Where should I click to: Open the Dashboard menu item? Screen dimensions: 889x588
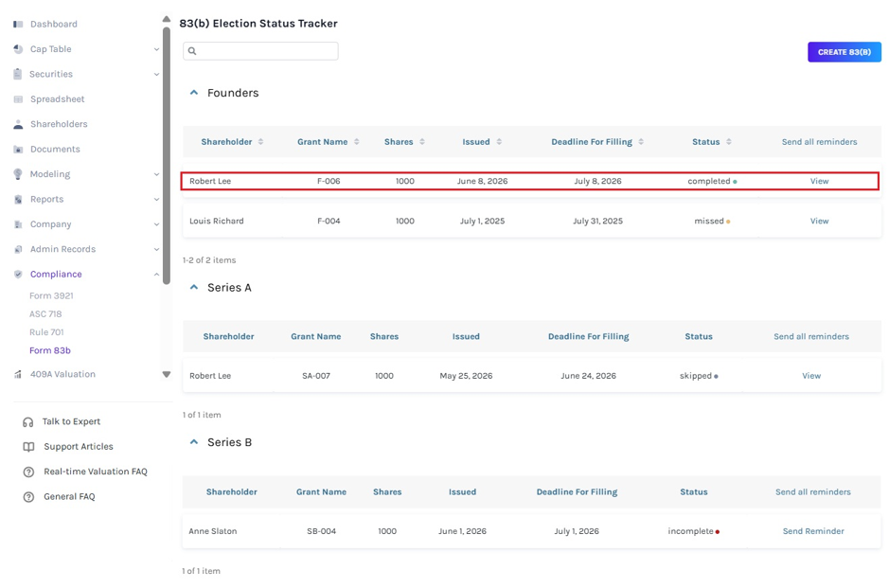tap(54, 25)
